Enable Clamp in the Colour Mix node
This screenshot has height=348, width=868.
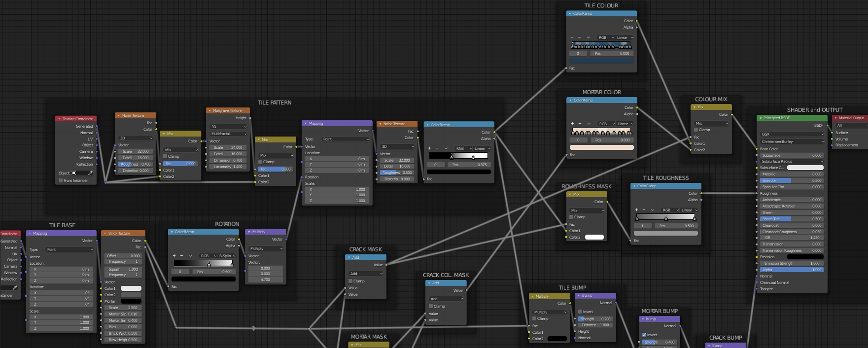[x=696, y=130]
